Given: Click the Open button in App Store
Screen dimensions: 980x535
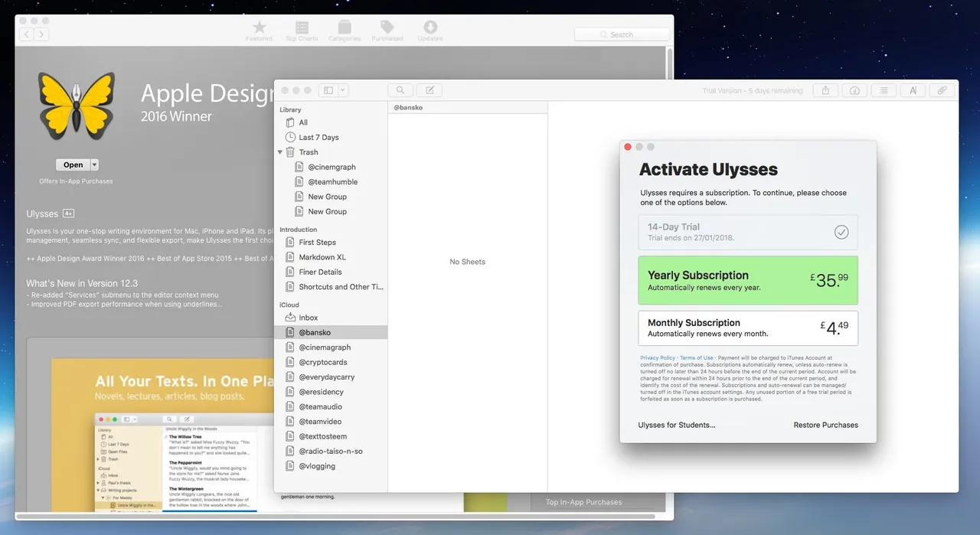Looking at the screenshot, I should [x=73, y=165].
